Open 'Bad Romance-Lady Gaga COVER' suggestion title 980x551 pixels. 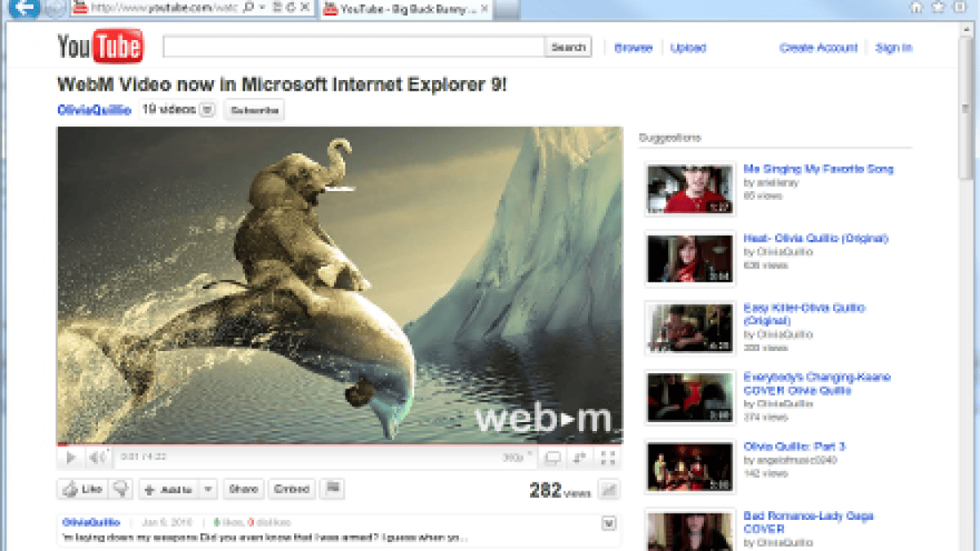tap(808, 522)
